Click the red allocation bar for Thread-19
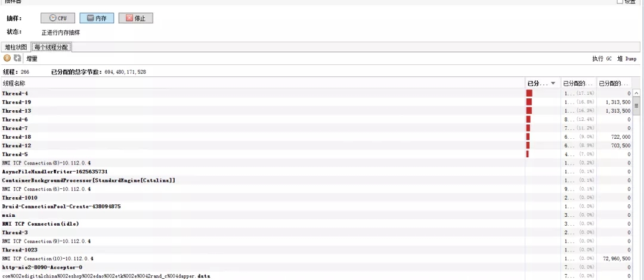Viewport: 644px width, 280px height. pos(529,102)
